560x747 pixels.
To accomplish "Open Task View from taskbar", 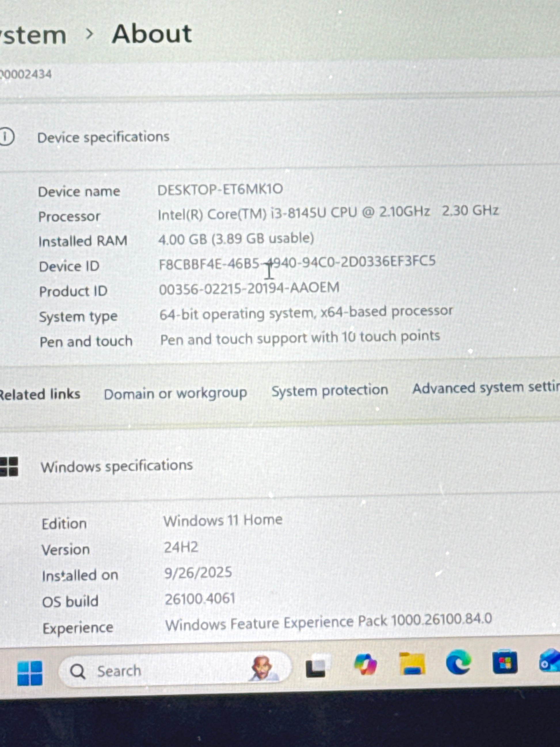I will coord(316,667).
